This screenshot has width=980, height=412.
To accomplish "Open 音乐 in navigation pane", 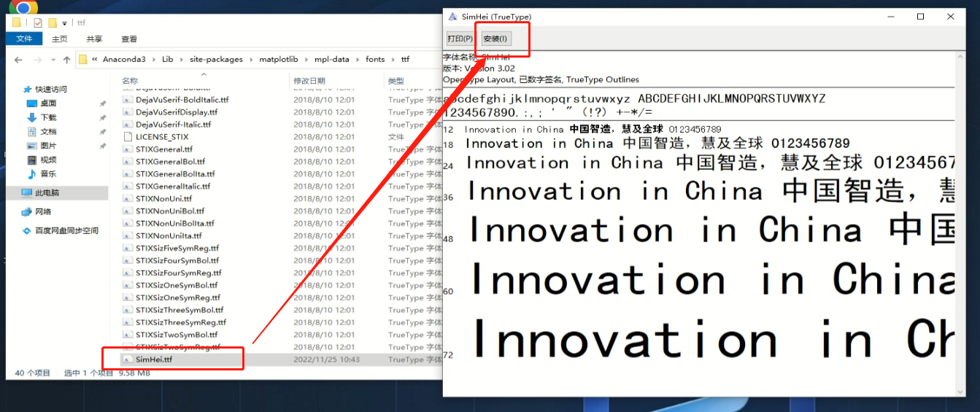I will click(x=48, y=174).
